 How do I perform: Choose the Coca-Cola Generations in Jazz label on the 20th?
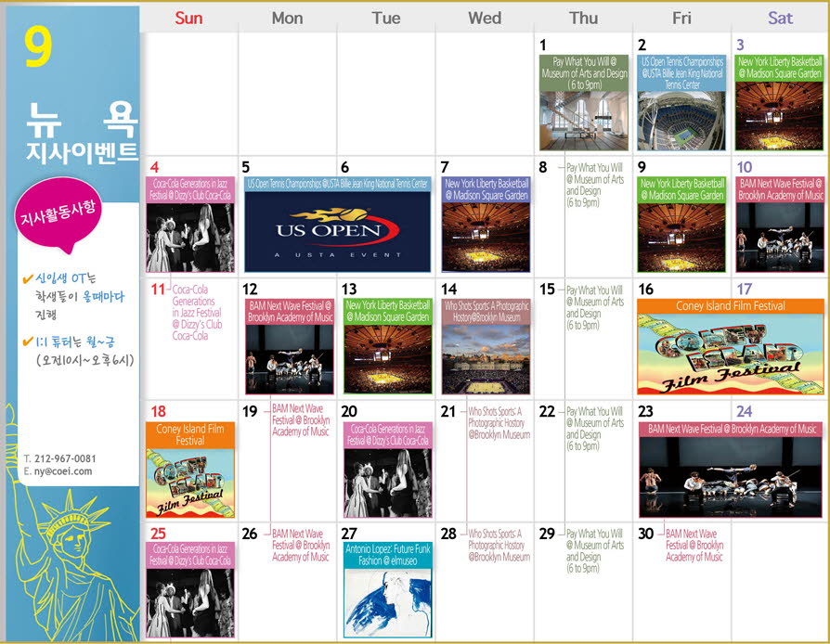click(388, 435)
